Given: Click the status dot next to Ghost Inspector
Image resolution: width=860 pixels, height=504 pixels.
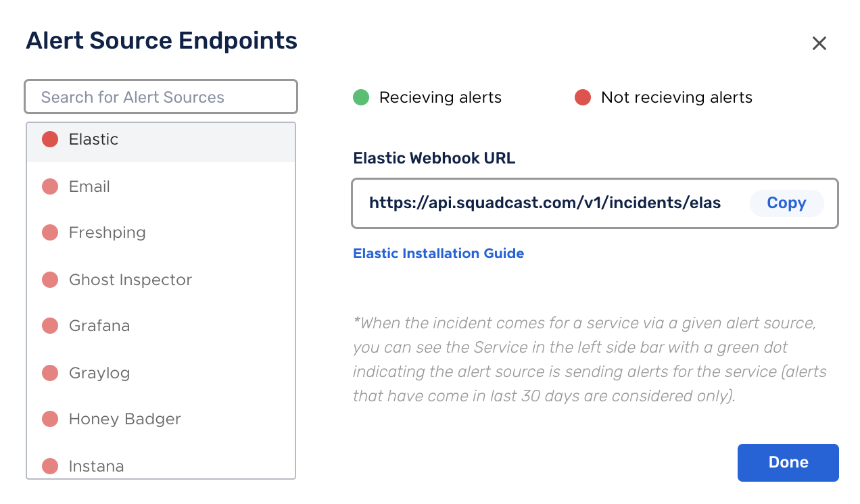Looking at the screenshot, I should [x=50, y=280].
